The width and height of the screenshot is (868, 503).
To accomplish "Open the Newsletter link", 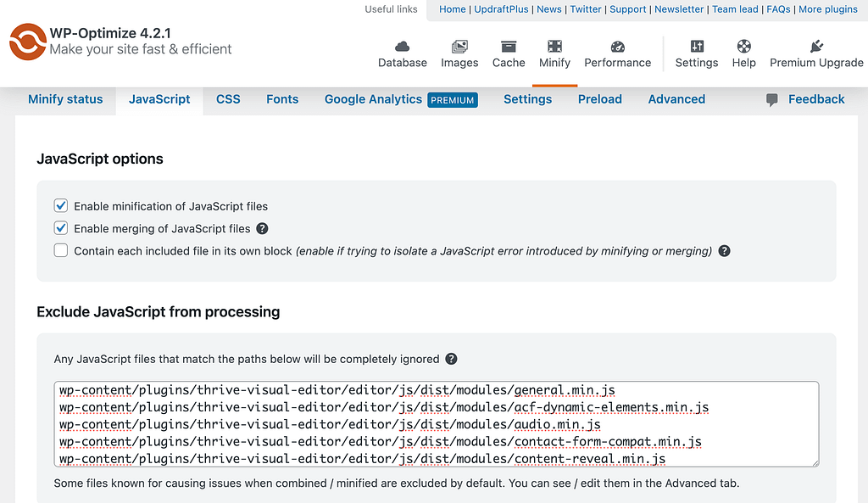I will (679, 9).
